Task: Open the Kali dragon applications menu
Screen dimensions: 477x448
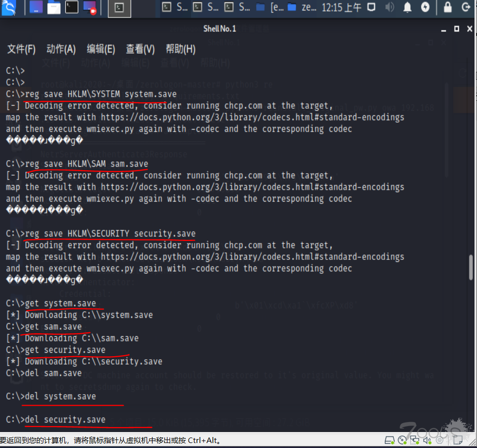Action: (x=8, y=7)
